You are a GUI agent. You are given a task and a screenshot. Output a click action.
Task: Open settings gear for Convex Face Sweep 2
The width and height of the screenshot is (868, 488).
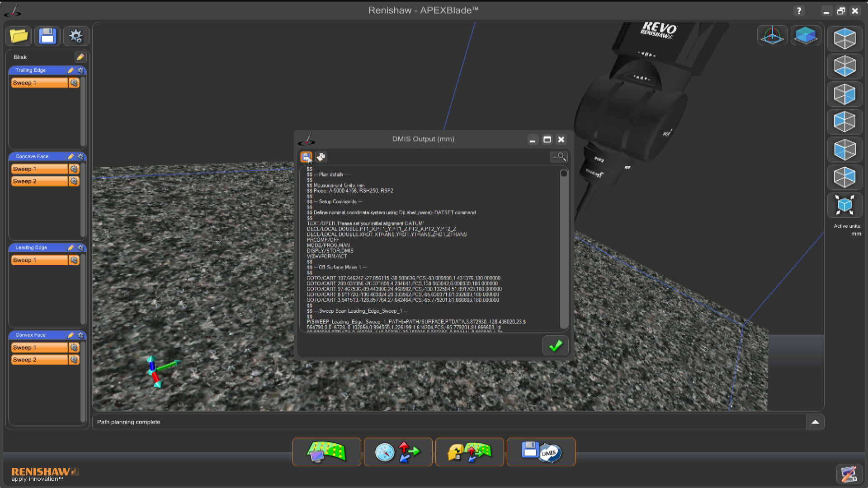click(x=74, y=360)
